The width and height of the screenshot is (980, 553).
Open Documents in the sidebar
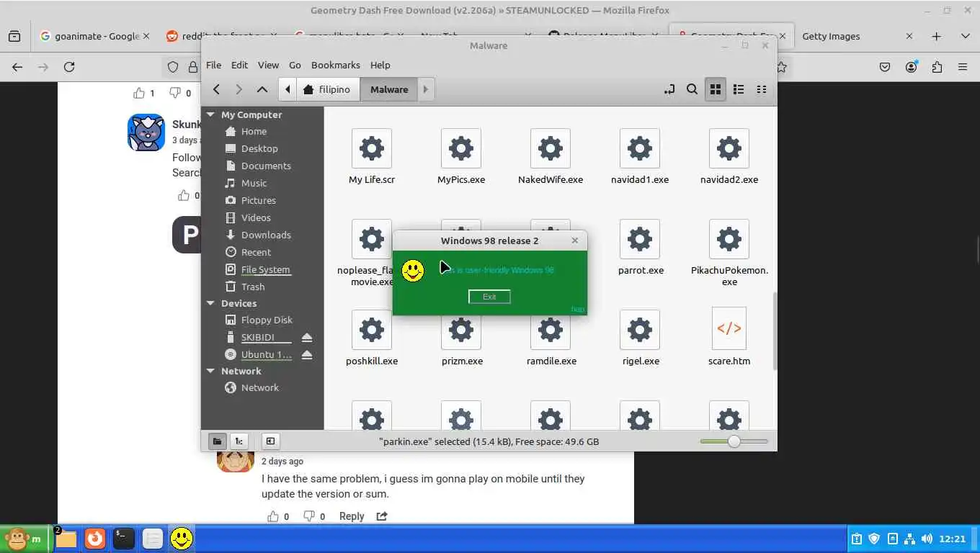point(266,166)
